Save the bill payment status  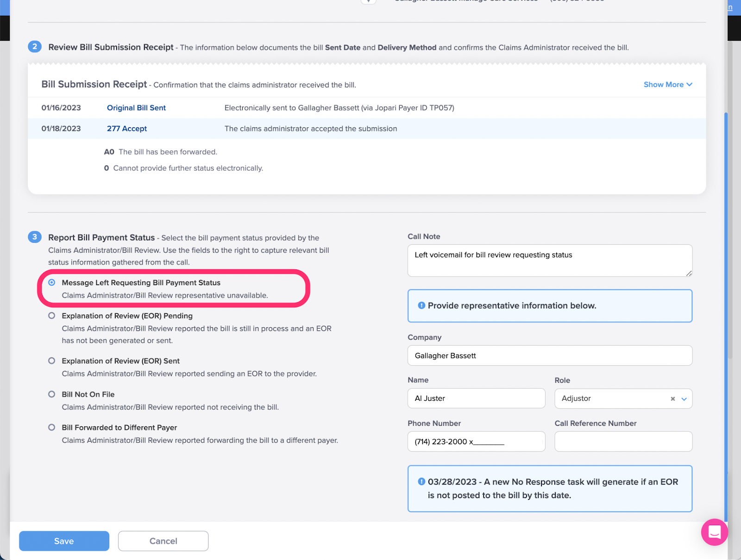pos(64,541)
